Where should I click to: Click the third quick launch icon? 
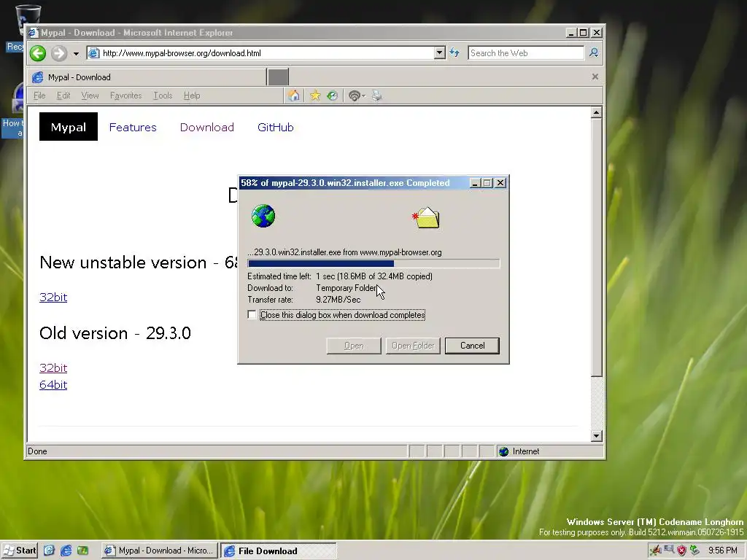(x=83, y=551)
